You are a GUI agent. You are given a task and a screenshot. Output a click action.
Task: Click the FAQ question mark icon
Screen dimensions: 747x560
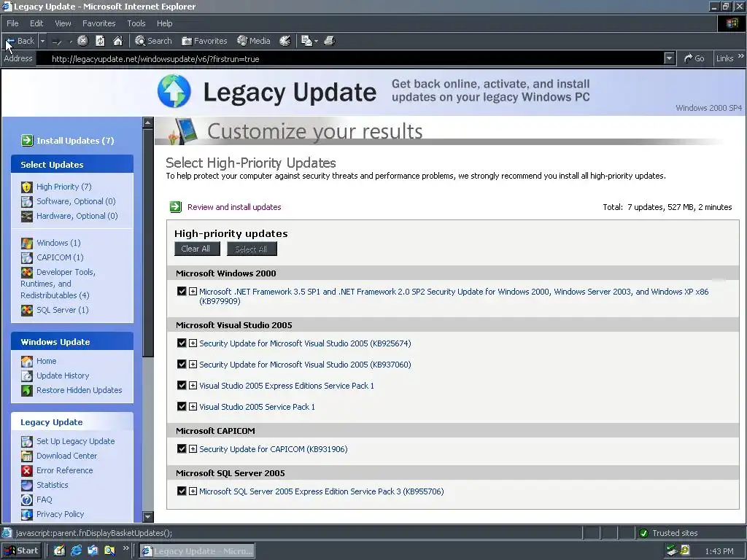[x=27, y=500]
